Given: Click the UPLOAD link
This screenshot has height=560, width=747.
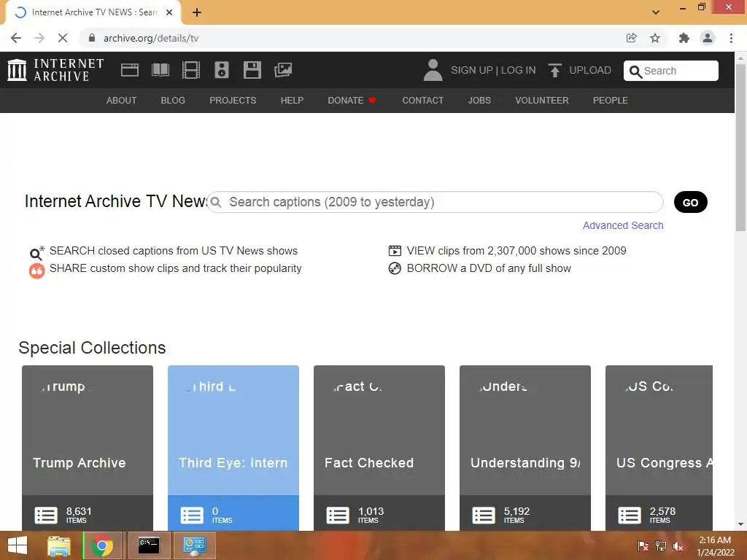Looking at the screenshot, I should pos(590,70).
